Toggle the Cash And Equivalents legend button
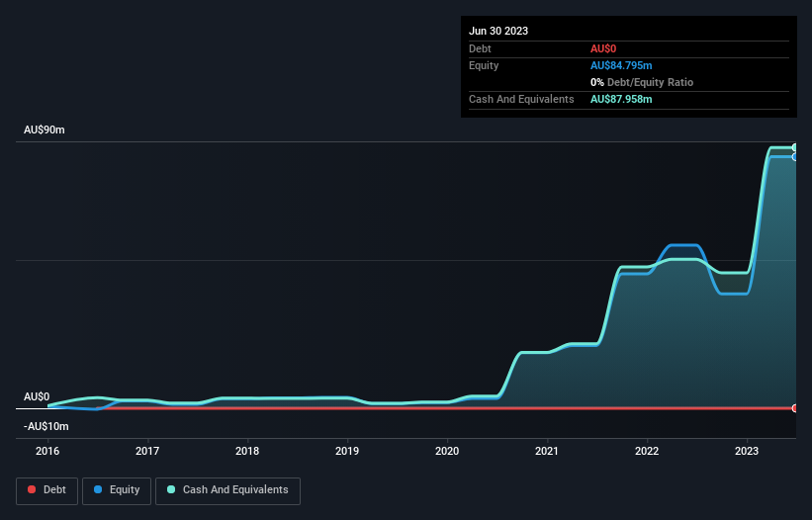 click(227, 490)
